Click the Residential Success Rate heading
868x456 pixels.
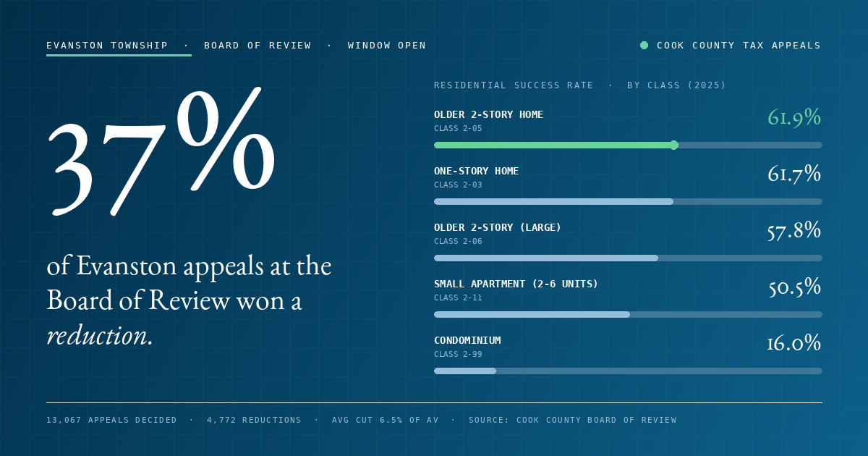[514, 85]
